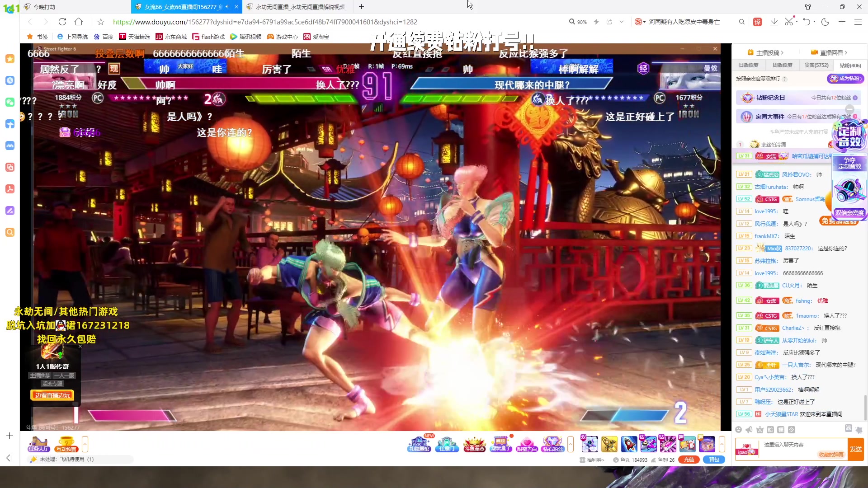Click the 边看直播边玩 game button
Viewport: 868px width, 488px height.
[x=52, y=395]
